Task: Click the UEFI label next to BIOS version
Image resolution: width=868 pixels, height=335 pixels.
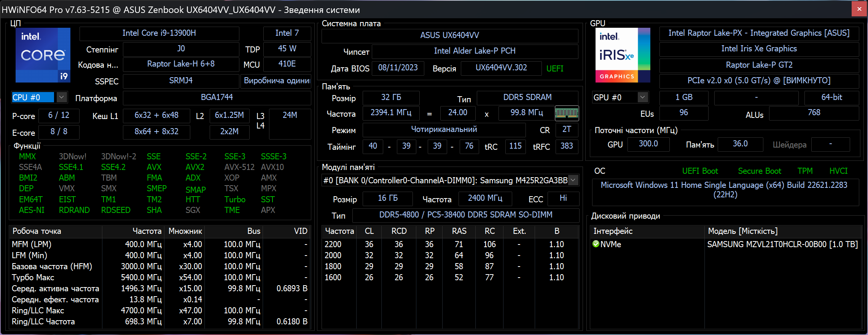Action: 554,68
